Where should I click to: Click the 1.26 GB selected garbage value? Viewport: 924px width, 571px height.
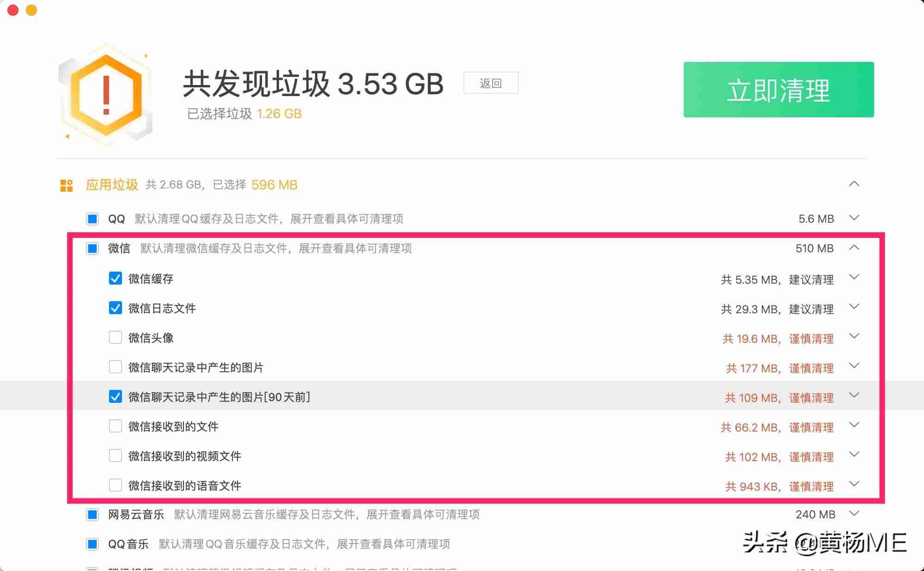279,114
